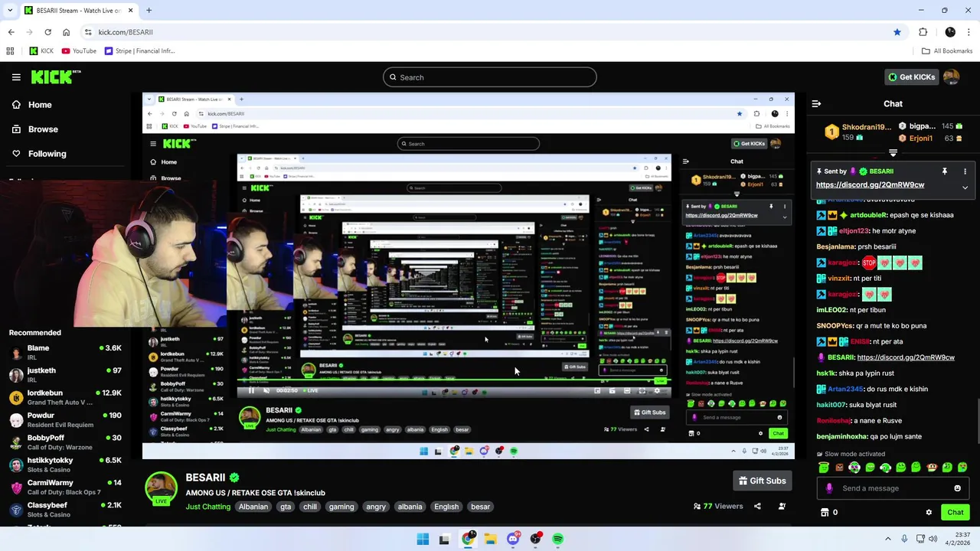Click the Gift Subs button
This screenshot has width=980, height=551.
click(x=762, y=481)
